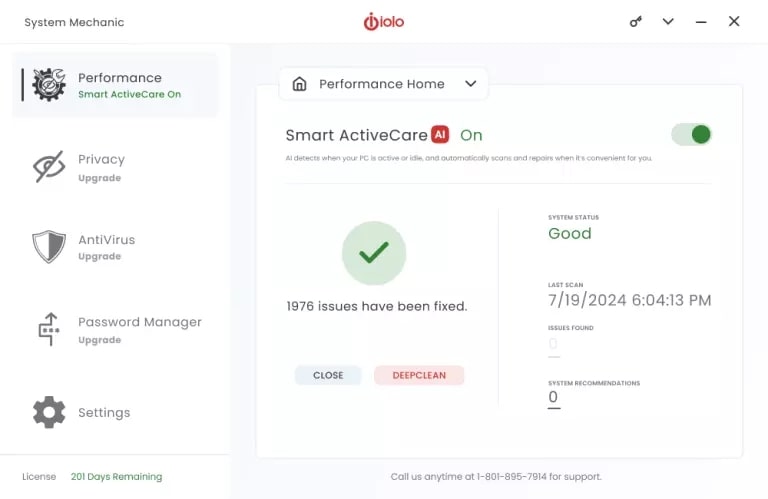768x499 pixels.
Task: Expand the Performance Home dropdown arrow
Action: pyautogui.click(x=471, y=84)
